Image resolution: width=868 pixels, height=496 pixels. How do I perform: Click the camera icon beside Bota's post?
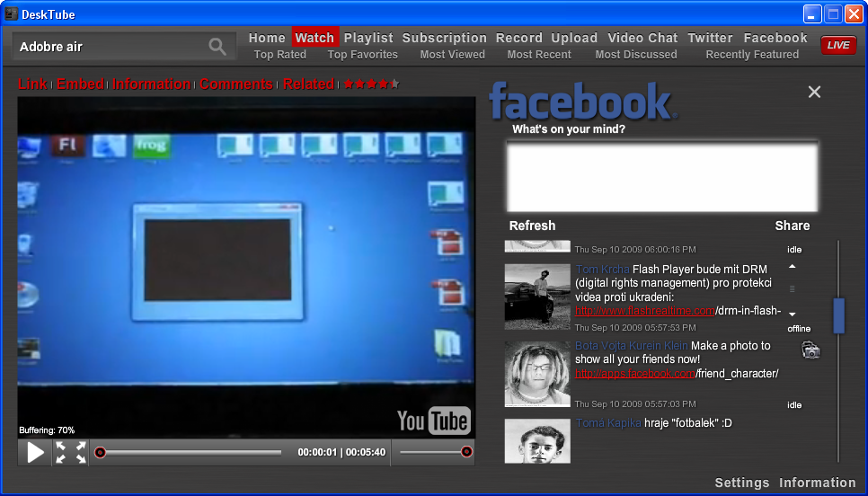810,350
